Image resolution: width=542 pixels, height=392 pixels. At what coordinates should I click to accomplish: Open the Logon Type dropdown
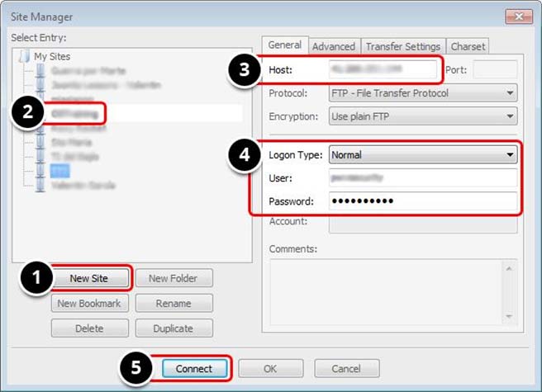coord(423,154)
